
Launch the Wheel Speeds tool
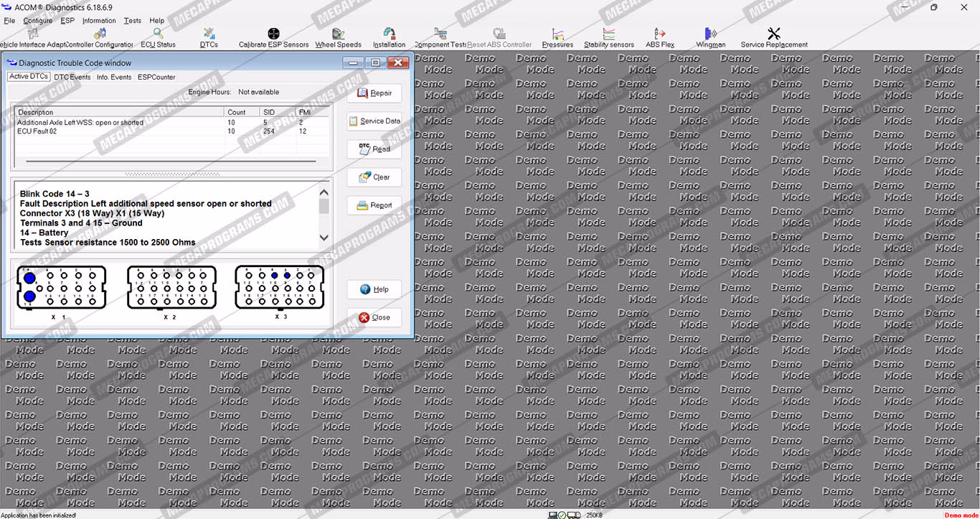[338, 34]
